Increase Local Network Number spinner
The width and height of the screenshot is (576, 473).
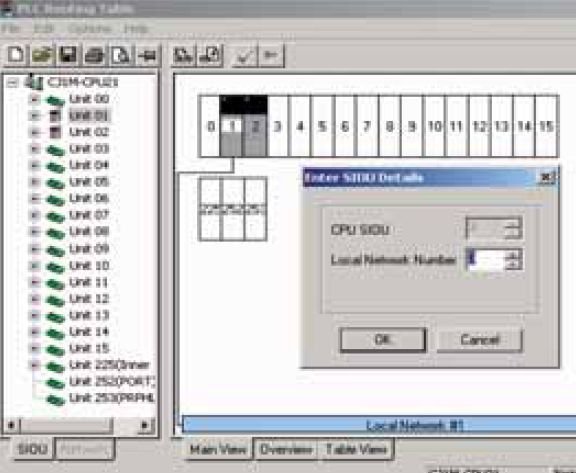(513, 254)
